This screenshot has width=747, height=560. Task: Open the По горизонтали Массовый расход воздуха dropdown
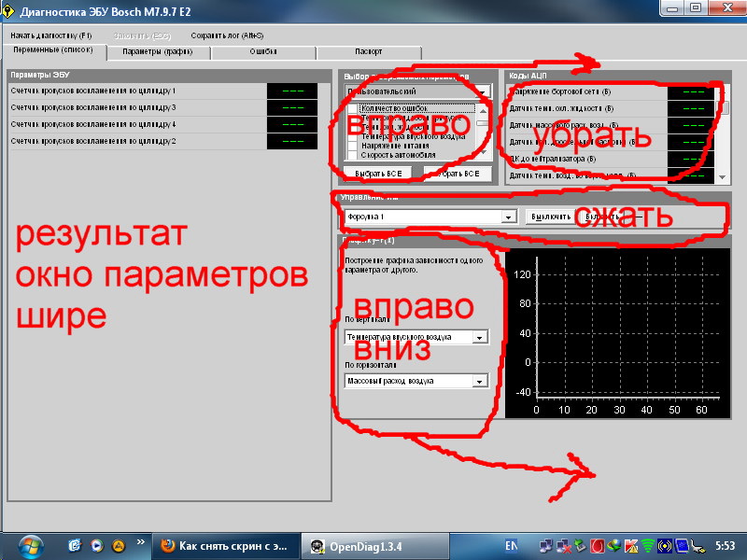416,381
